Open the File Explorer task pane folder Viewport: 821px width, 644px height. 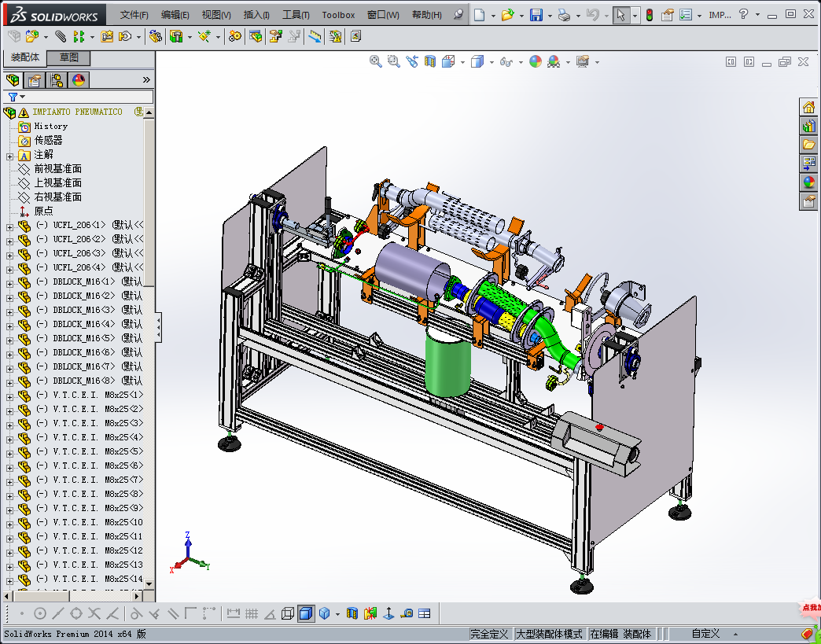[809, 145]
